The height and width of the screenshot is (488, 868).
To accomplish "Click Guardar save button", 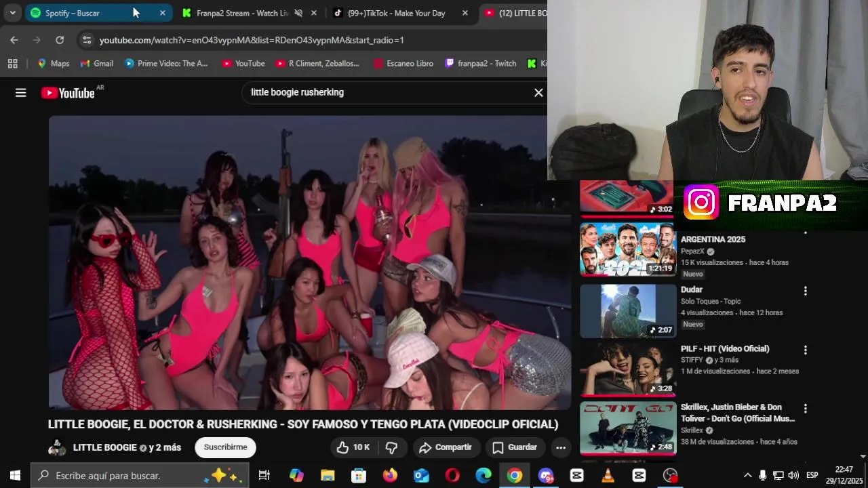I will click(515, 447).
